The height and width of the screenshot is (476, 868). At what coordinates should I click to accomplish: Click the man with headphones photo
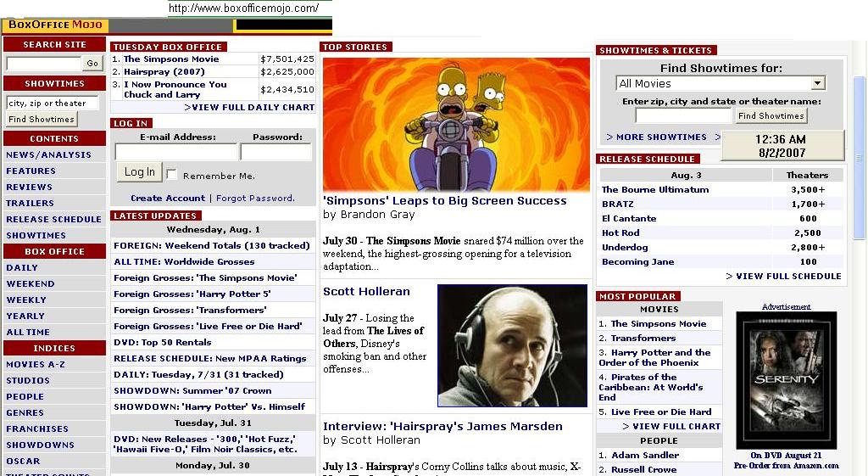(x=512, y=346)
